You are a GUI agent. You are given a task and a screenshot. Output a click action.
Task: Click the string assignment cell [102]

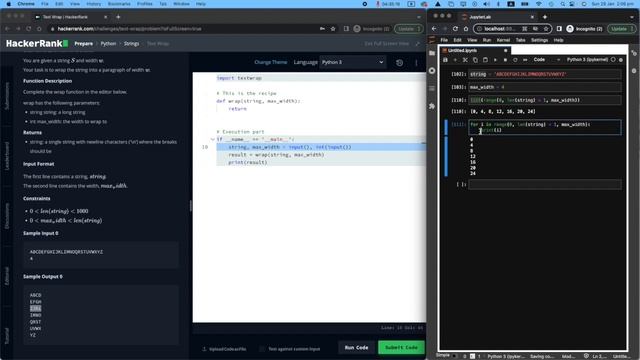(545, 74)
